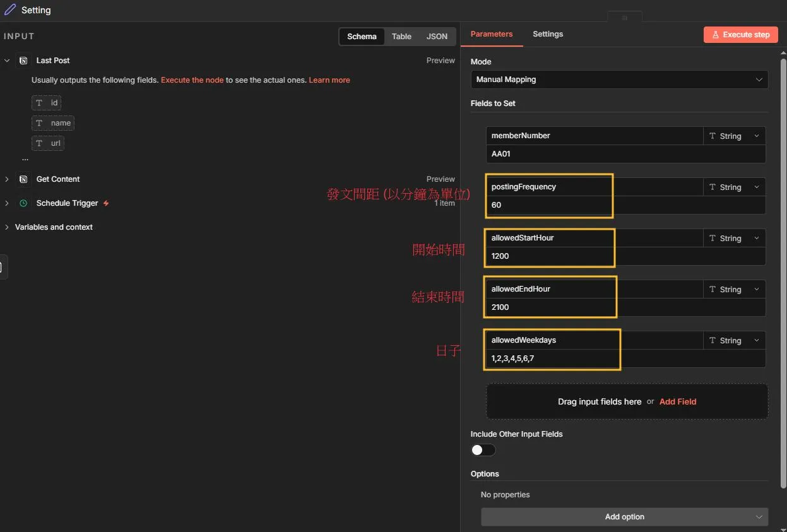The height and width of the screenshot is (532, 787).
Task: Switch input view to JSON
Action: [437, 37]
